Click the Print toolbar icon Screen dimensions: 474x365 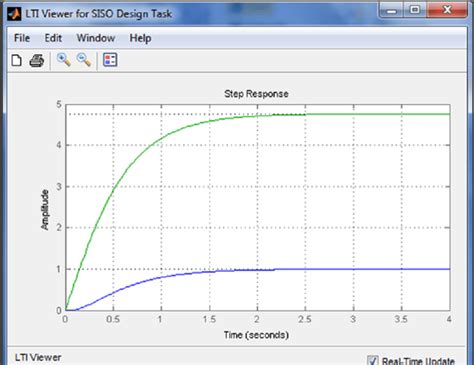37,61
